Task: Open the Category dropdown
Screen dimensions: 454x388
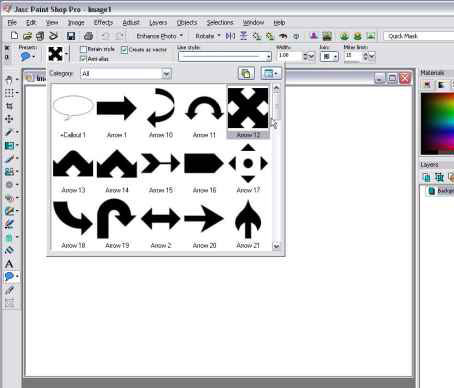Action: [x=166, y=74]
